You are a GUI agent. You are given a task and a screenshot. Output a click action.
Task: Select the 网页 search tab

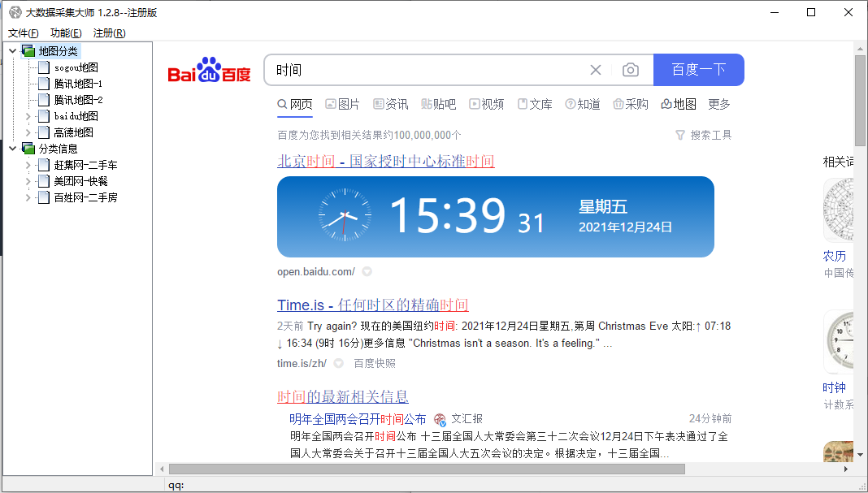[x=295, y=104]
